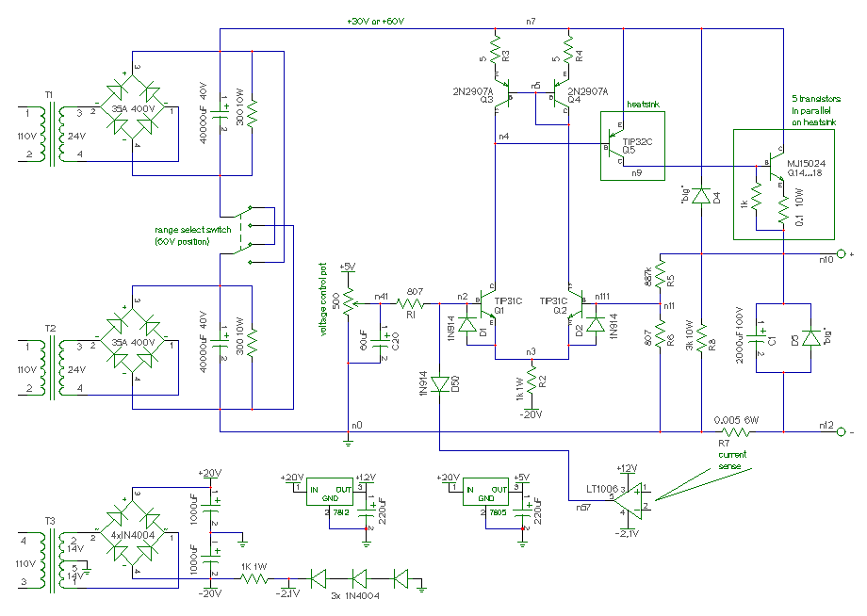The height and width of the screenshot is (616, 867).
Task: Click the voltage control pot 500
Action: pyautogui.click(x=349, y=302)
